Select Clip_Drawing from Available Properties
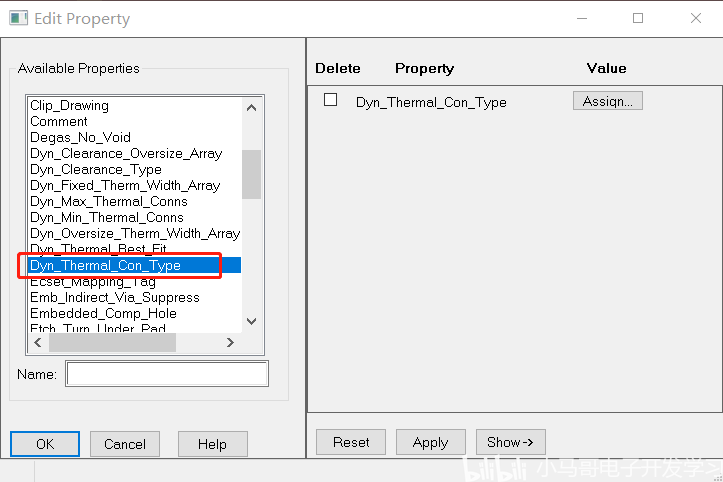 point(69,105)
